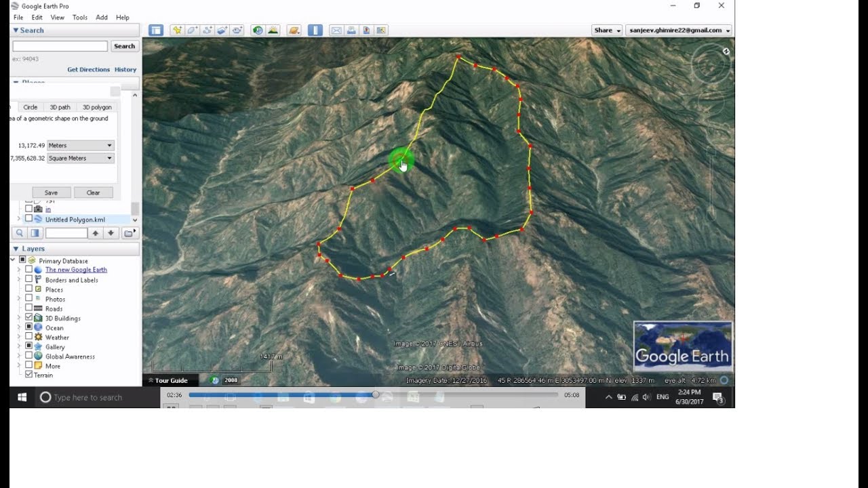Click the look-around joystick ring

(x=710, y=65)
